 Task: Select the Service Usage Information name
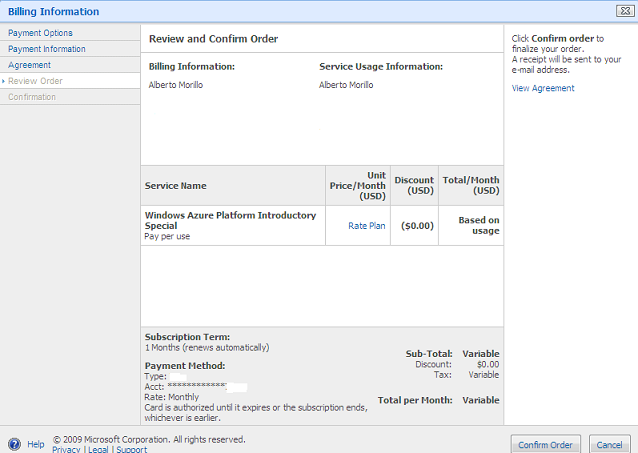click(x=346, y=85)
